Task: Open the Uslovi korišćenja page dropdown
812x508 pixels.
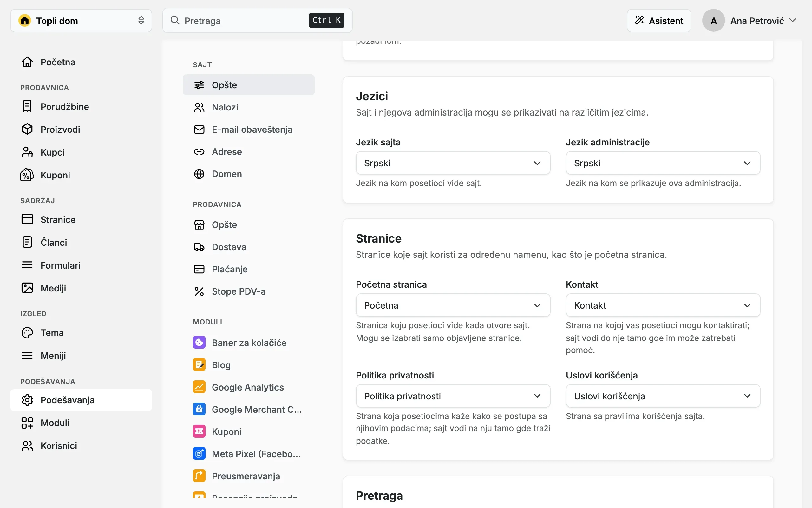Action: coord(663,396)
